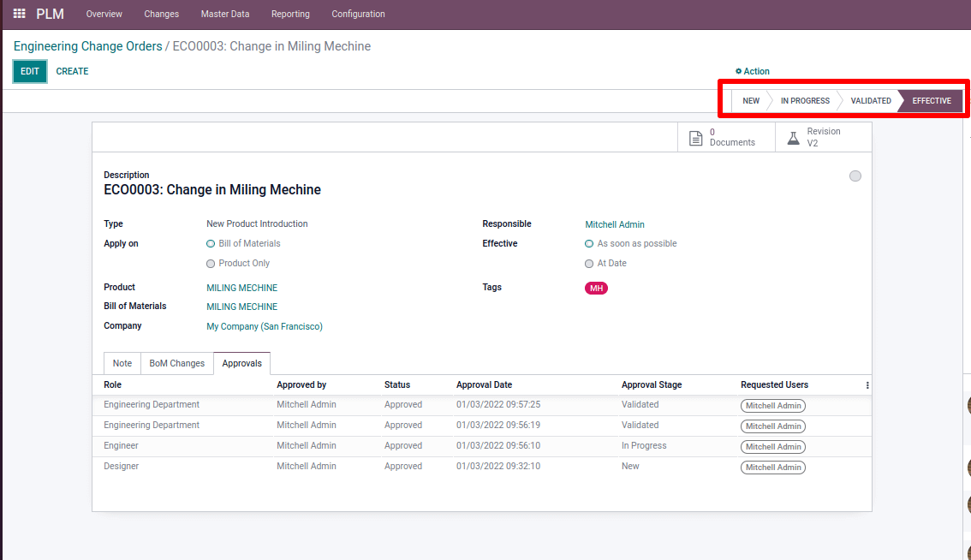Click the approval date 01/03/2022 09:57:25

(498, 404)
